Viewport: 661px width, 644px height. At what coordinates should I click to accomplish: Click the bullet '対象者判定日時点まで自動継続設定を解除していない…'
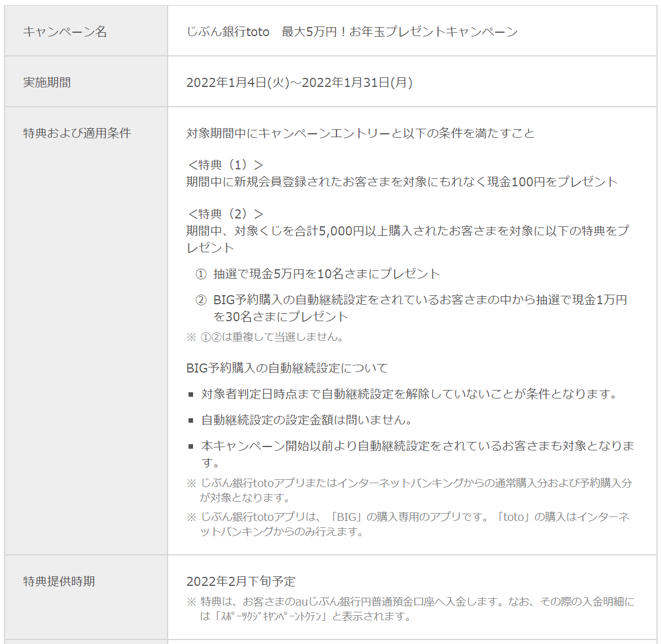tap(404, 394)
